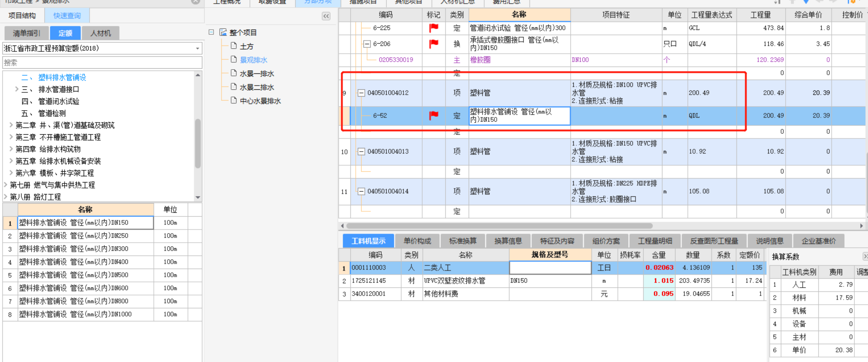
Task: Open the 组价方案 tab
Action: (606, 241)
